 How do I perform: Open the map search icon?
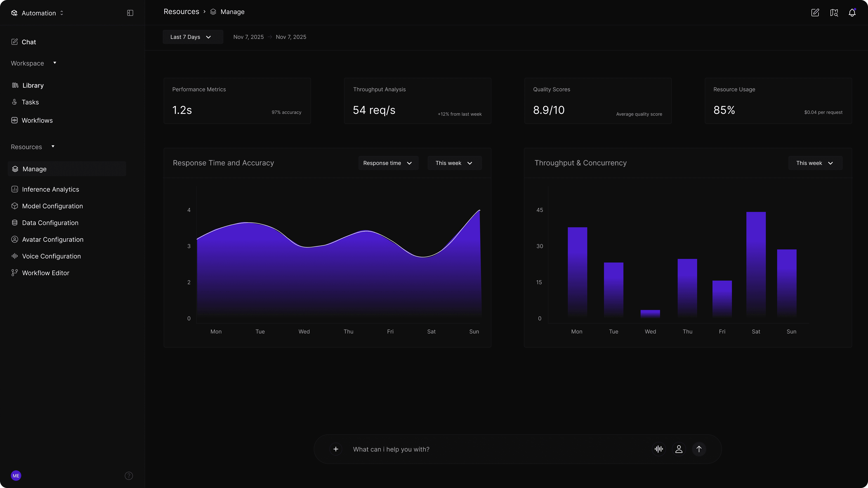[834, 13]
